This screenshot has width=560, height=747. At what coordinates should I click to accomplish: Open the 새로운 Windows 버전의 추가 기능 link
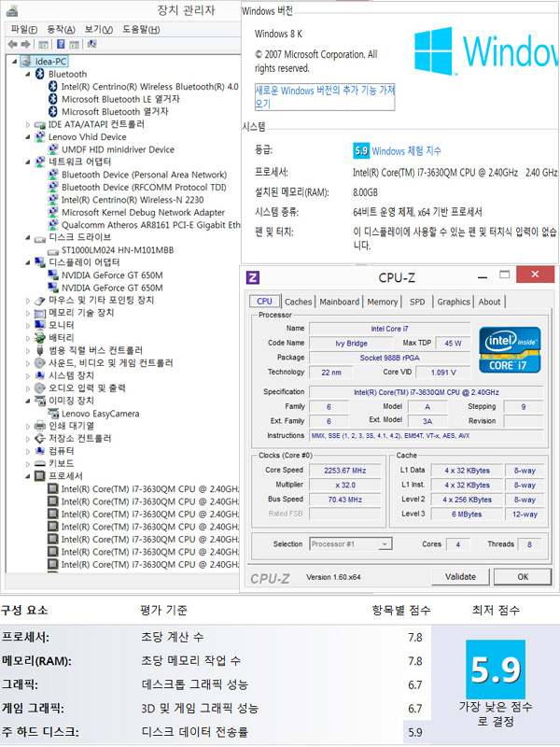pos(325,97)
